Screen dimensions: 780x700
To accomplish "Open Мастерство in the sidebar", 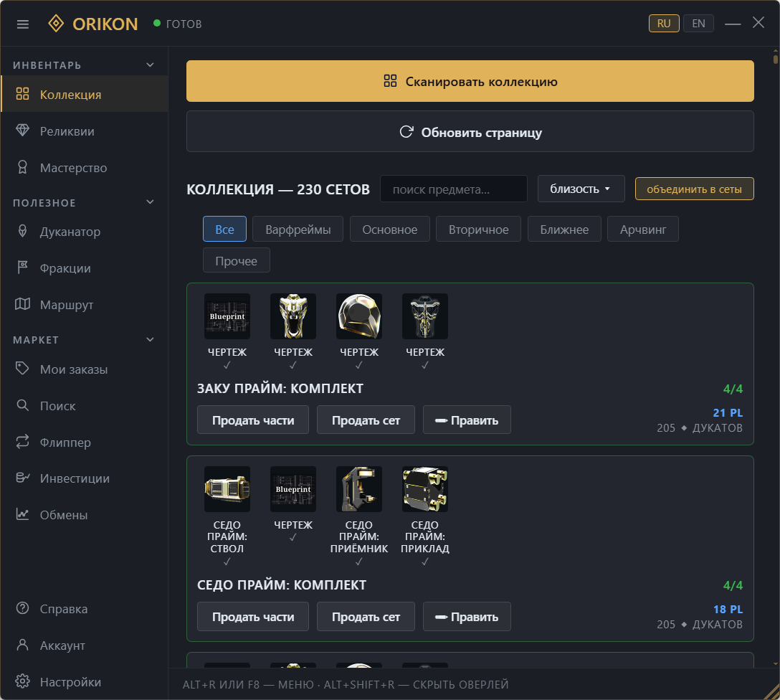I will point(84,168).
